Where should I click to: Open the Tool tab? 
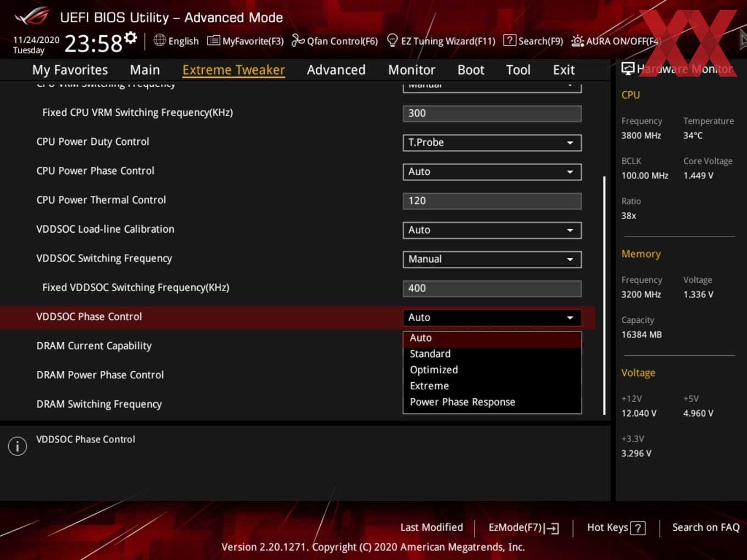pos(518,70)
